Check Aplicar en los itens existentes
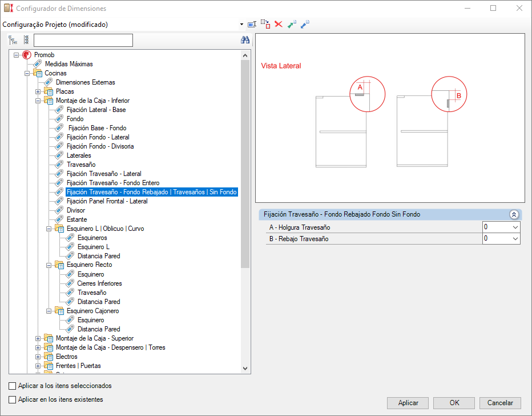532x416 pixels. pyautogui.click(x=13, y=400)
